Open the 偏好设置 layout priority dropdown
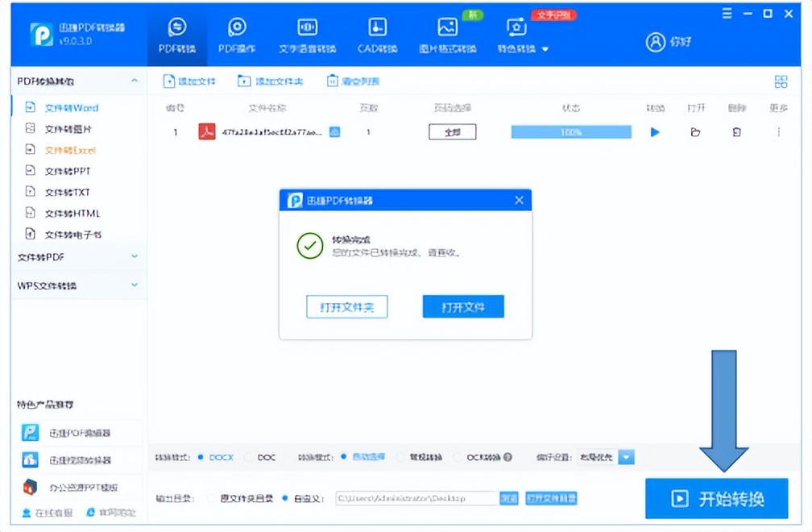 626,457
